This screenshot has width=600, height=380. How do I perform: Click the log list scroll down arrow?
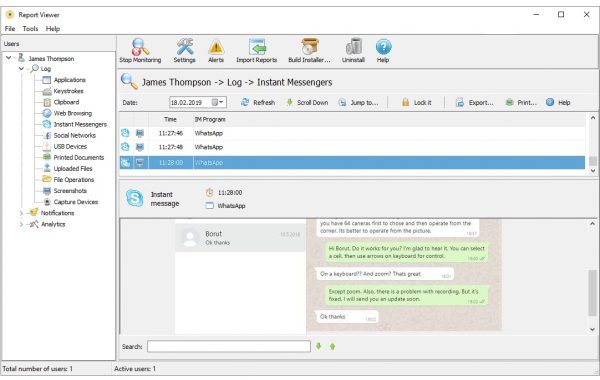592,171
